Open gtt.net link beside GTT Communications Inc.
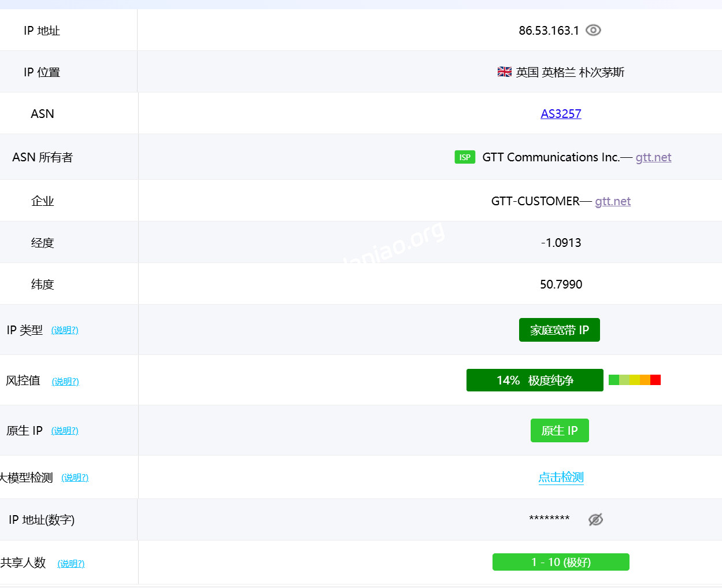This screenshot has width=722, height=588. (653, 157)
